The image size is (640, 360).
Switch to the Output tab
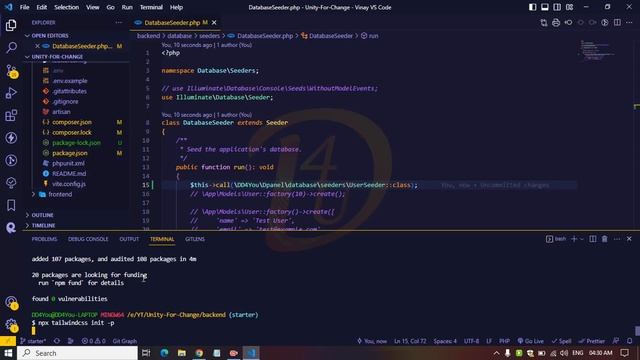pyautogui.click(x=129, y=239)
